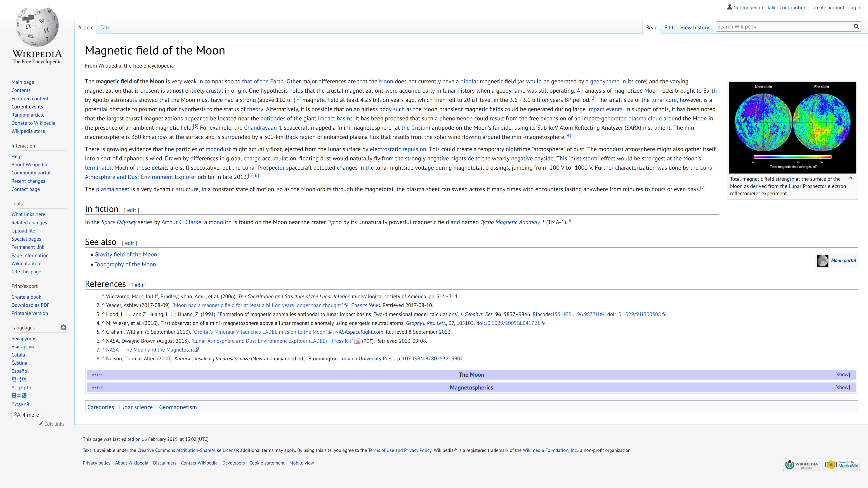Edit the See also section
868x488 pixels.
click(129, 243)
